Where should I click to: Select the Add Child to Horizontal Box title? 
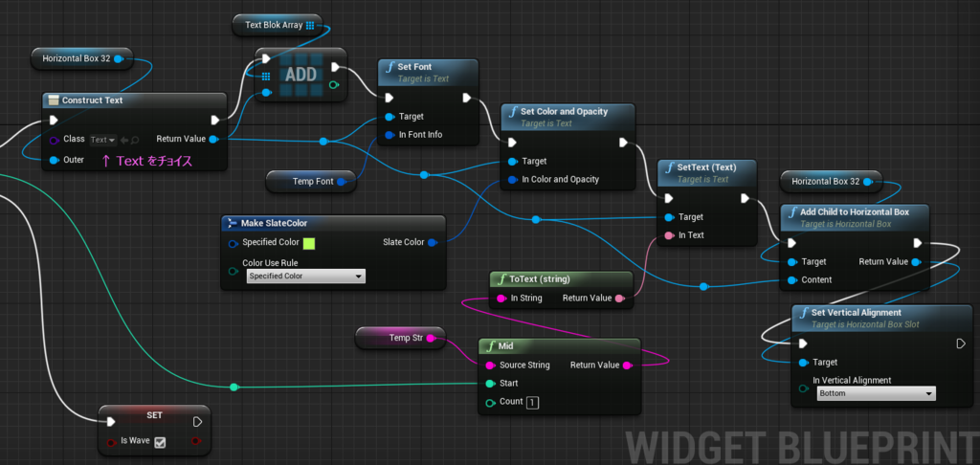855,211
